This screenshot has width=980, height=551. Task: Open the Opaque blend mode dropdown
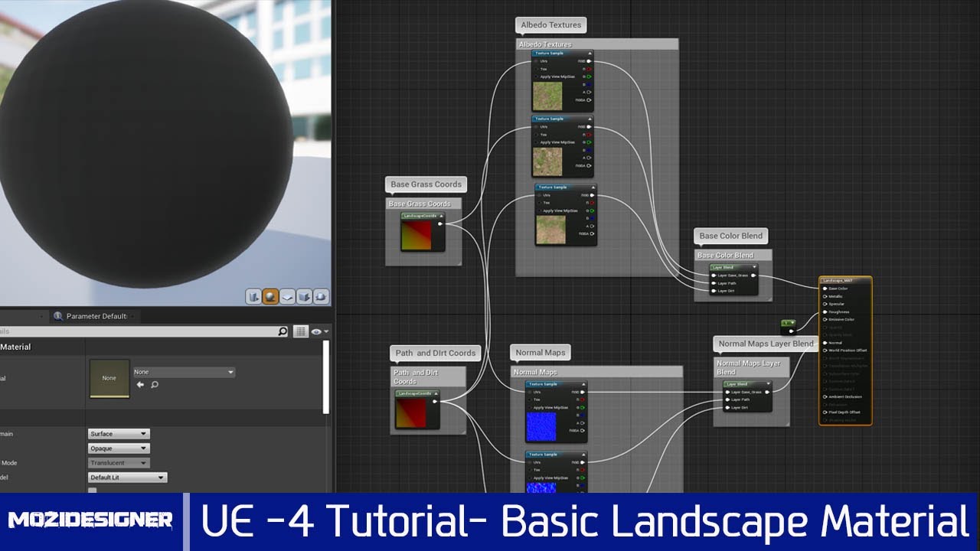119,448
